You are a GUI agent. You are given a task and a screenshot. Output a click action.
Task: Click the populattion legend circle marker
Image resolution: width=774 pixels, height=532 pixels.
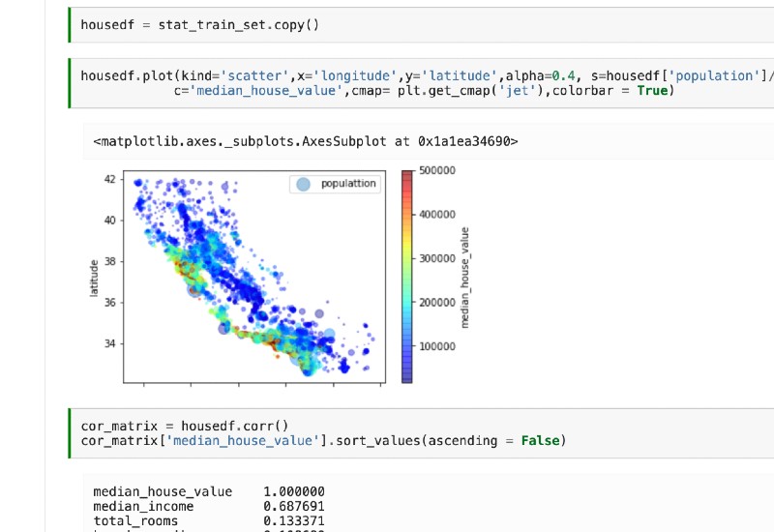303,184
